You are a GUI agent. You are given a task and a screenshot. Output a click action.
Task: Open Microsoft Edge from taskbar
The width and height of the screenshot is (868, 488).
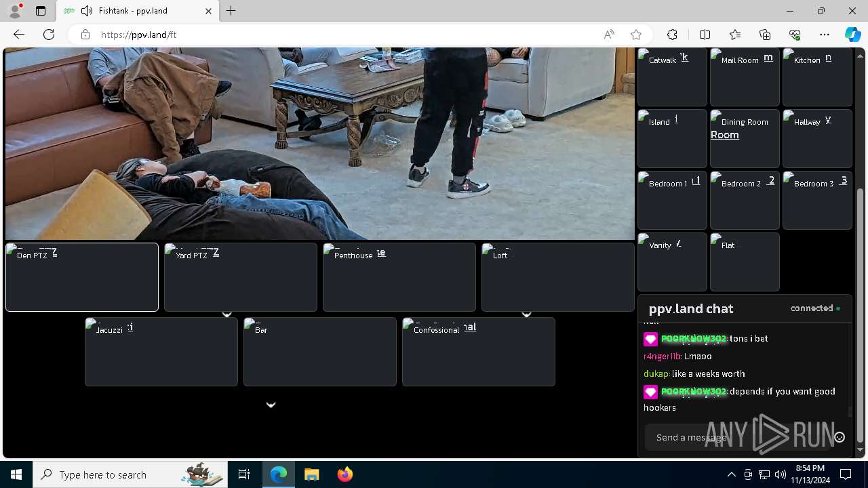tap(279, 474)
